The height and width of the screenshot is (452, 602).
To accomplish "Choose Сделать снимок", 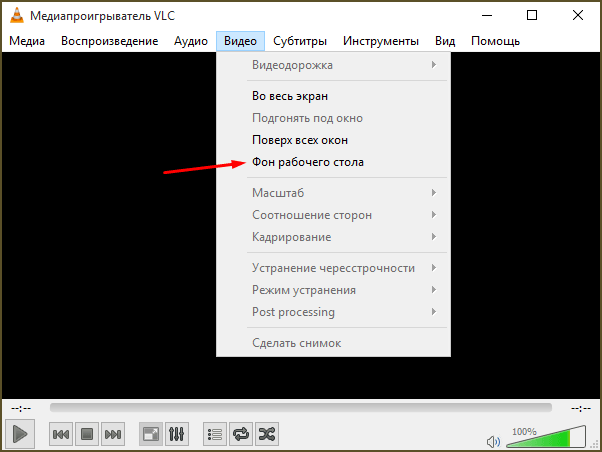I will (333, 343).
